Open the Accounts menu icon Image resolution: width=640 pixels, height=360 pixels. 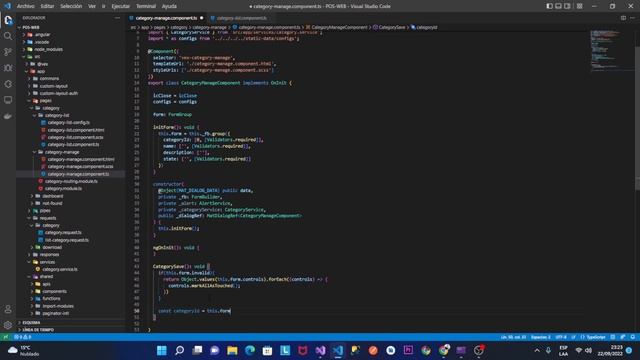tap(8, 309)
